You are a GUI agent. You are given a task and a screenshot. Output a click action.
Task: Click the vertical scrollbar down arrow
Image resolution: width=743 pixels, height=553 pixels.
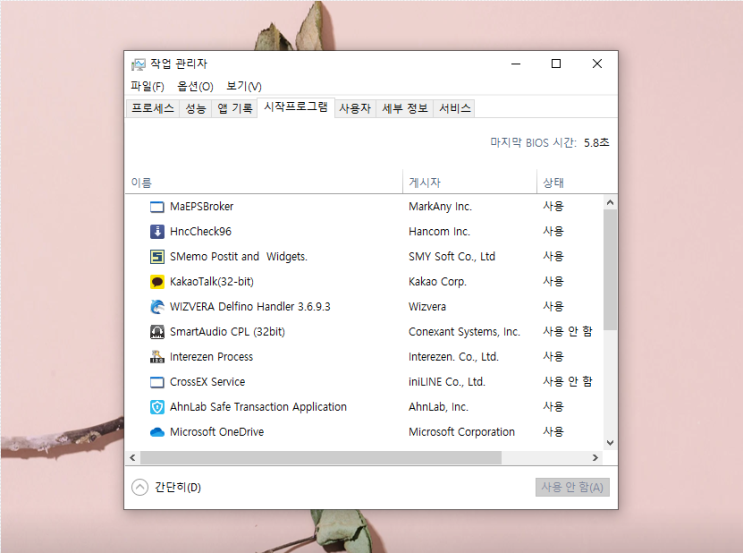click(x=610, y=443)
